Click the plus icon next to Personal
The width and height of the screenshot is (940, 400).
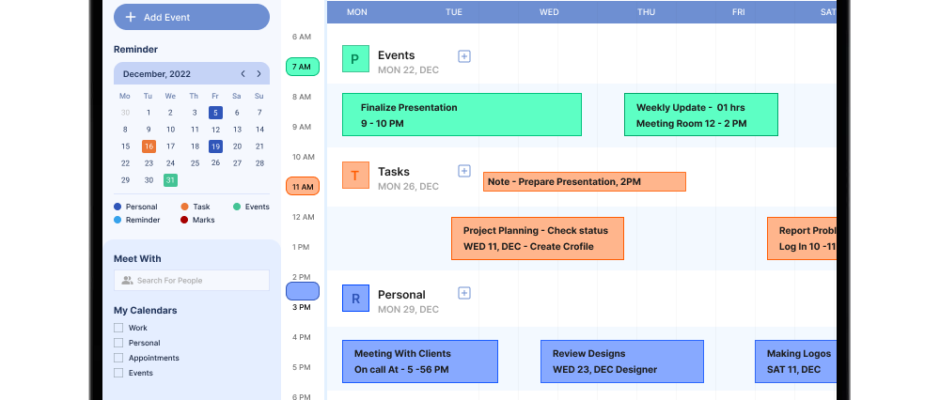[464, 293]
